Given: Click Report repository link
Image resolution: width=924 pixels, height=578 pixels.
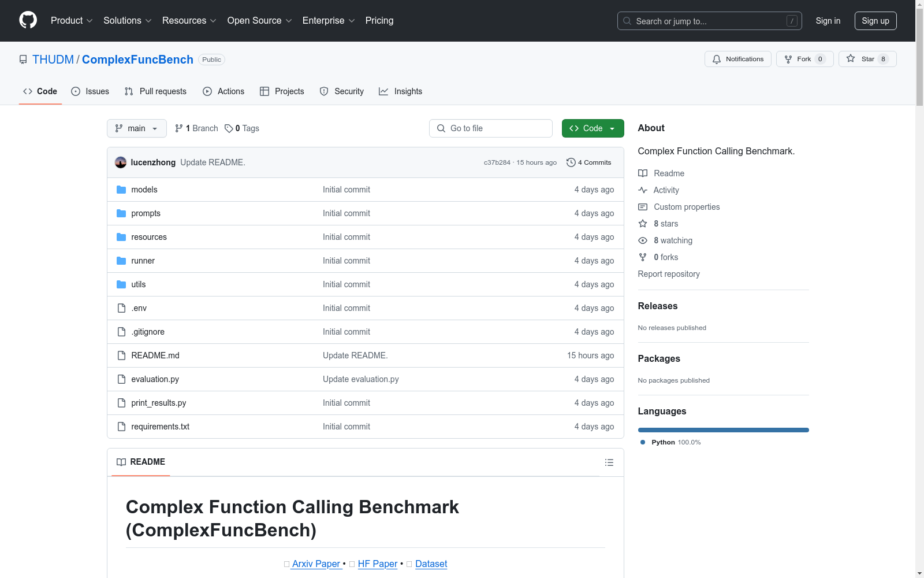Looking at the screenshot, I should pos(669,274).
